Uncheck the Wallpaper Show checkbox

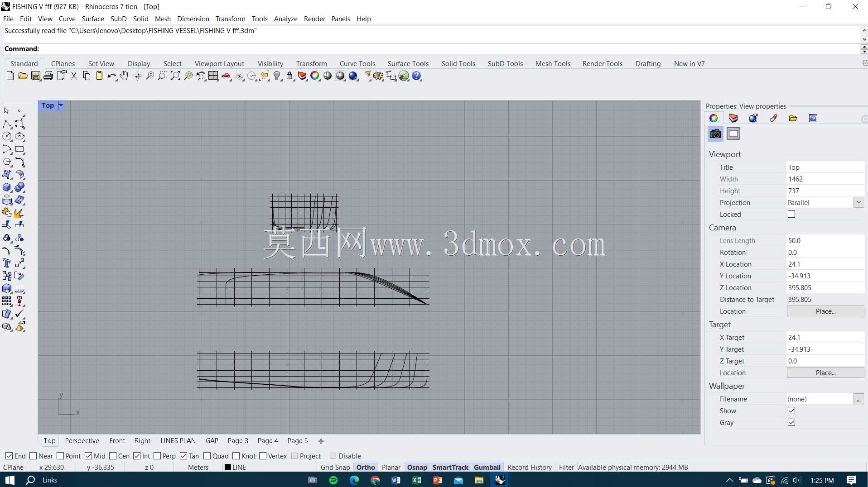click(791, 411)
